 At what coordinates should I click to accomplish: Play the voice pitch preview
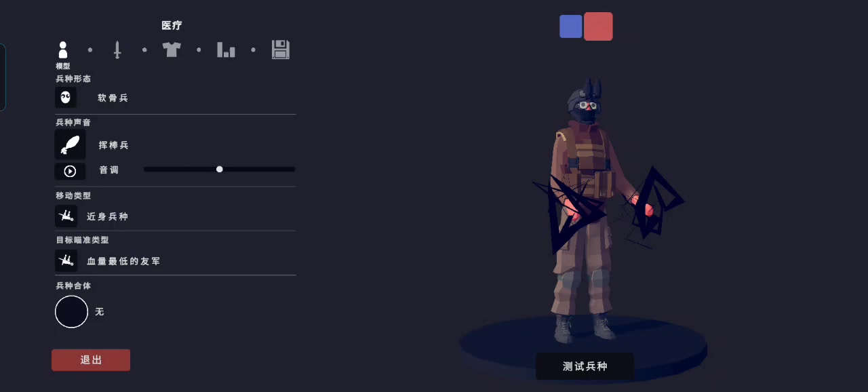click(x=70, y=171)
